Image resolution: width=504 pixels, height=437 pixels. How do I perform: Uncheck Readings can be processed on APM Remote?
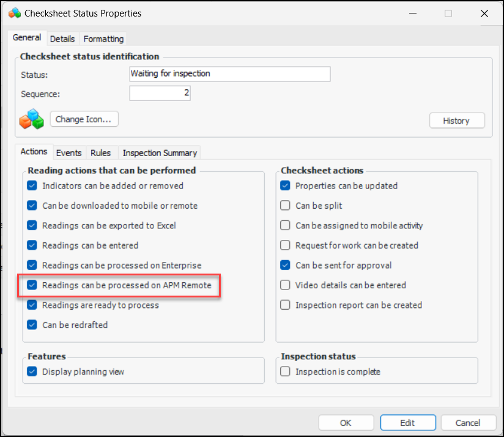(32, 285)
